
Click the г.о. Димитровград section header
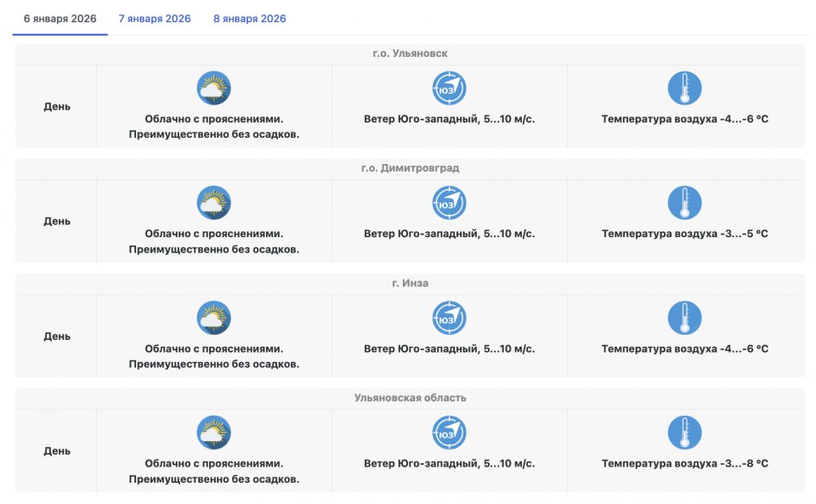click(410, 168)
